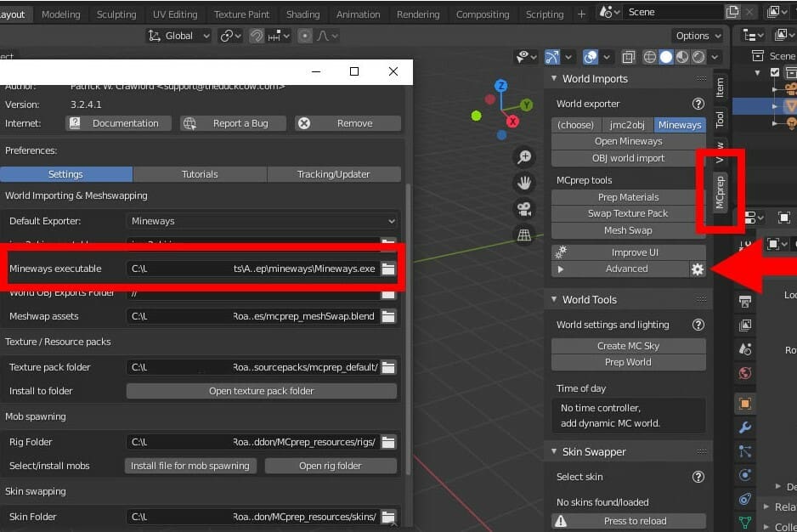
Task: Switch to Wireframe viewport shading
Action: coord(650,57)
